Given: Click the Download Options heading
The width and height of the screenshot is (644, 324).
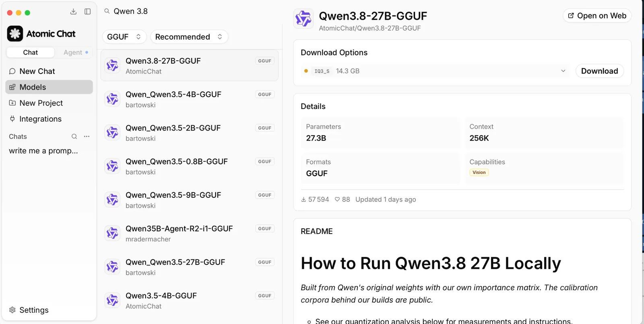Looking at the screenshot, I should pos(334,53).
